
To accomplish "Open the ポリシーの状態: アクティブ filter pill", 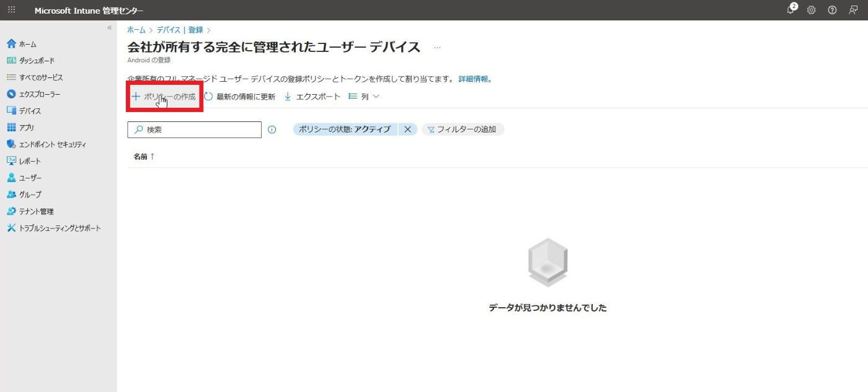I will click(345, 129).
